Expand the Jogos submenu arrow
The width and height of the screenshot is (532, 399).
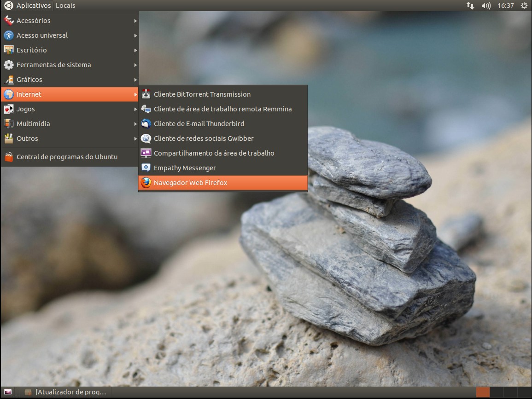pyautogui.click(x=135, y=109)
